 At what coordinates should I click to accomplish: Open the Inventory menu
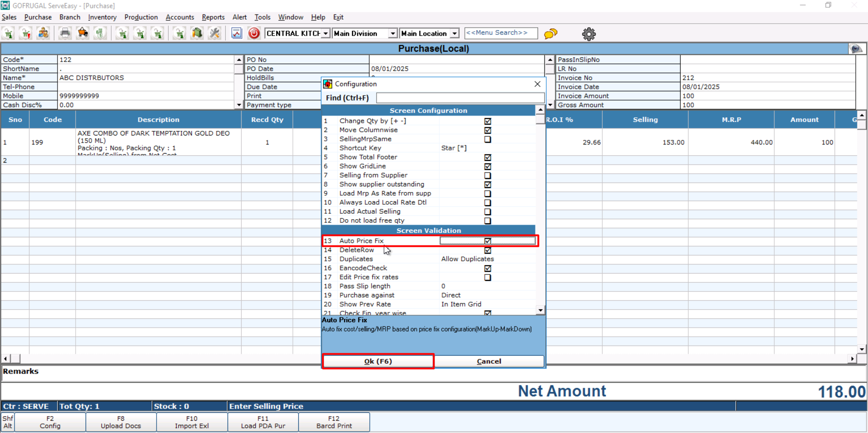click(102, 17)
